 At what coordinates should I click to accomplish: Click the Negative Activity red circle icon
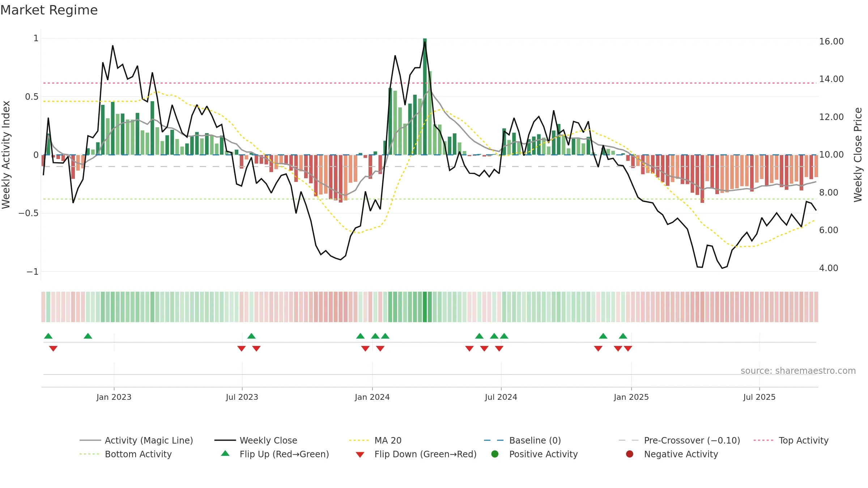pyautogui.click(x=630, y=454)
